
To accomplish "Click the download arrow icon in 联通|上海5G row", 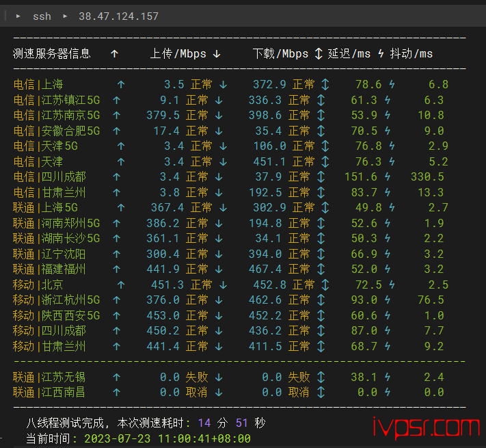I will (x=223, y=208).
